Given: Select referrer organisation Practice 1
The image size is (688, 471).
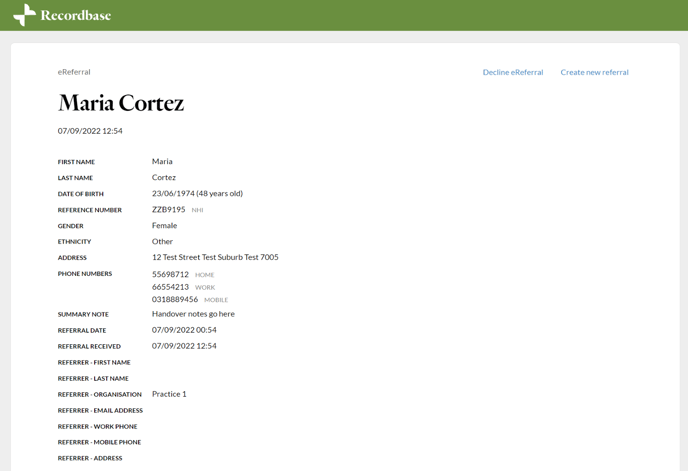Looking at the screenshot, I should tap(169, 394).
